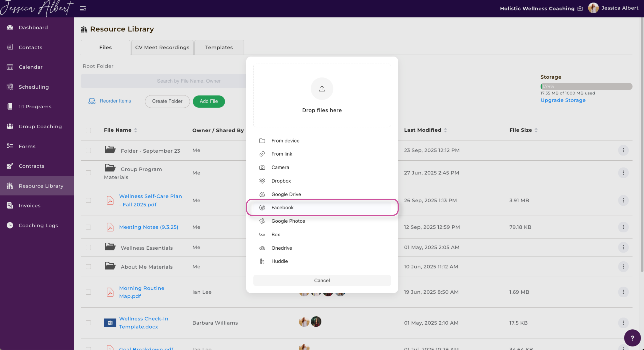Click the hamburger menu collapse icon

pyautogui.click(x=83, y=9)
